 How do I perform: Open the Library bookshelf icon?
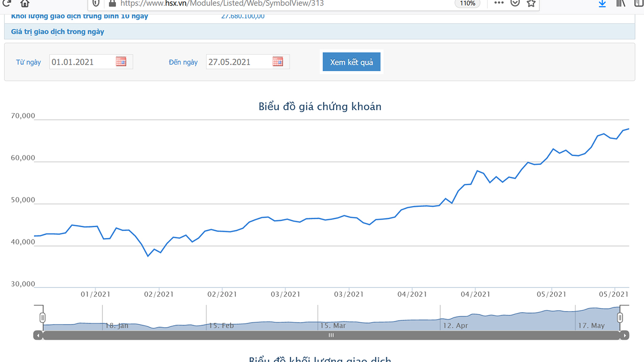(x=620, y=3)
